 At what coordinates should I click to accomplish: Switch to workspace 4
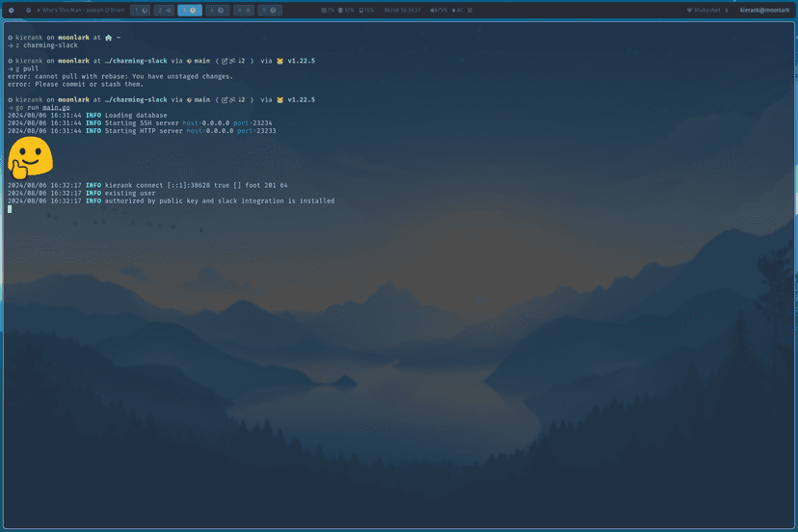pyautogui.click(x=218, y=10)
